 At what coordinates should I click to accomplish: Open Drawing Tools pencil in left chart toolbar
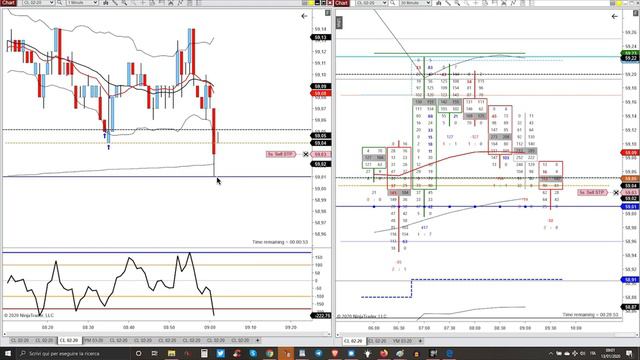click(x=115, y=3)
